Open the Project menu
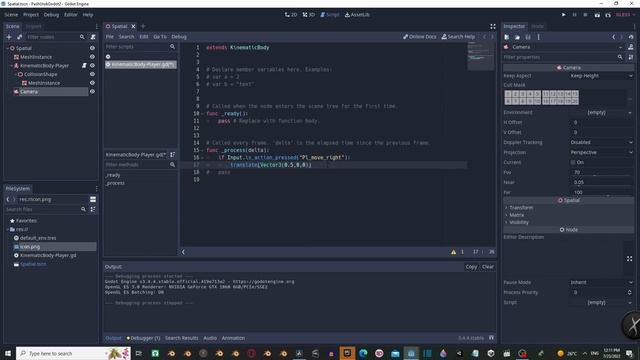The image size is (640, 360). point(31,15)
